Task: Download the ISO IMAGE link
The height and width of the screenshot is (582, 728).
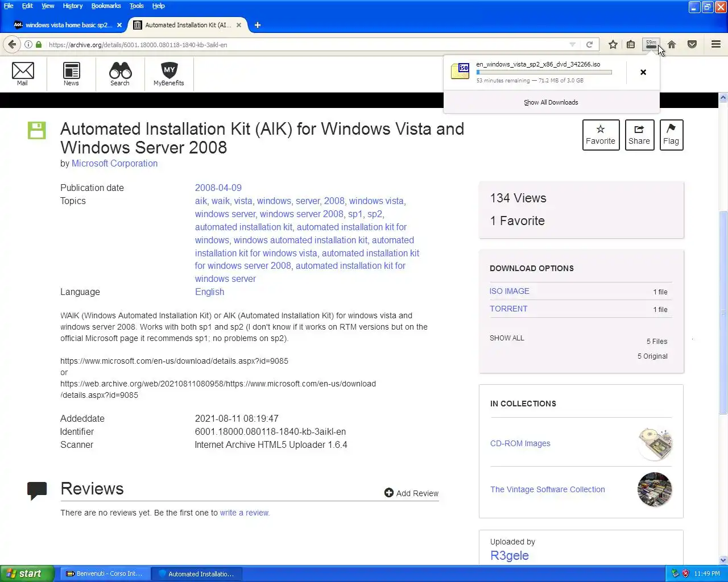Action: click(509, 291)
